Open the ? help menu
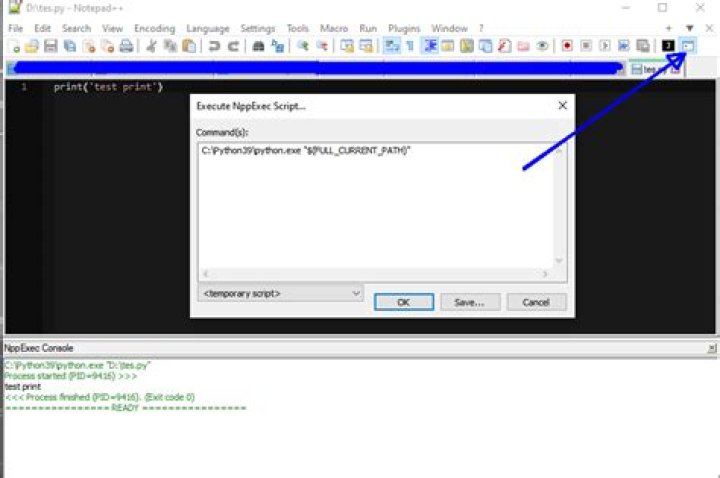 481,28
